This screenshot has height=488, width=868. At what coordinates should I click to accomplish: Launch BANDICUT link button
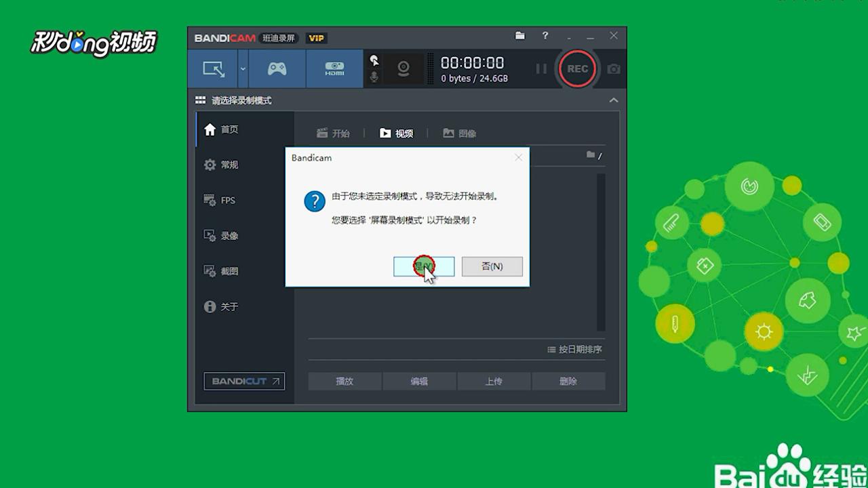[244, 381]
